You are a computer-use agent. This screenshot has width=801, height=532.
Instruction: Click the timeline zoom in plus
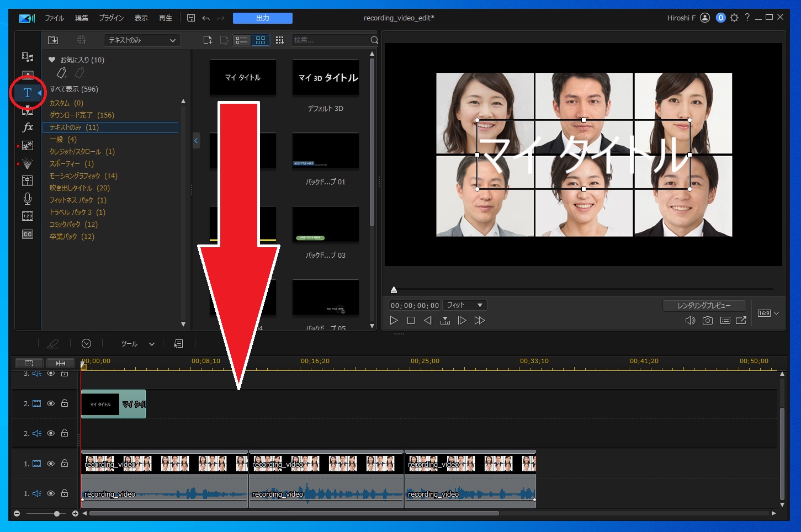[75, 514]
